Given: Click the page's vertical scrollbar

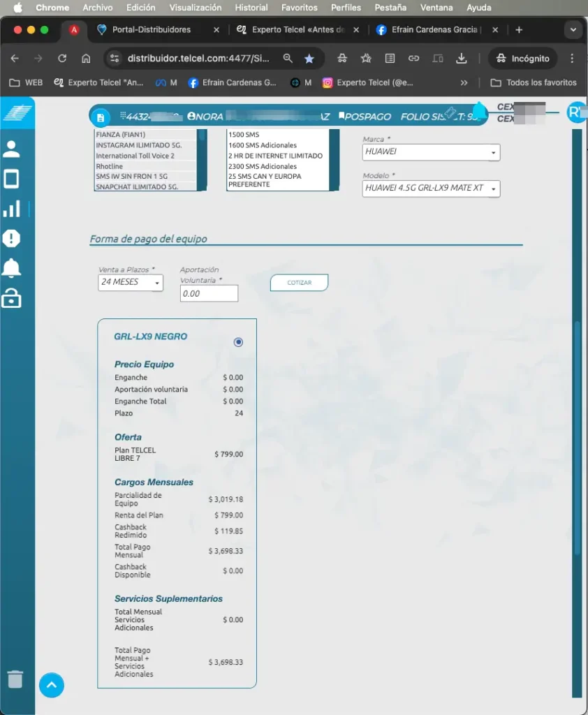Looking at the screenshot, I should [577, 438].
